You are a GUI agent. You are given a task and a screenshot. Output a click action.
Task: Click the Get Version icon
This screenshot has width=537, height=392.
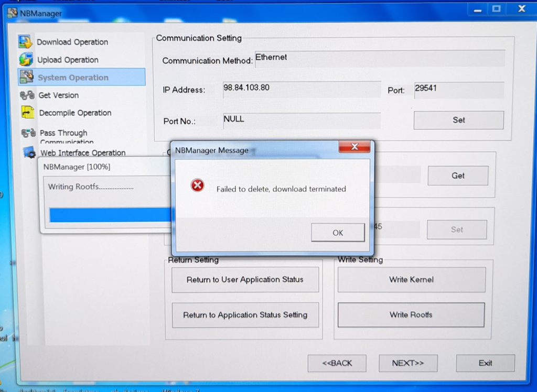(27, 95)
